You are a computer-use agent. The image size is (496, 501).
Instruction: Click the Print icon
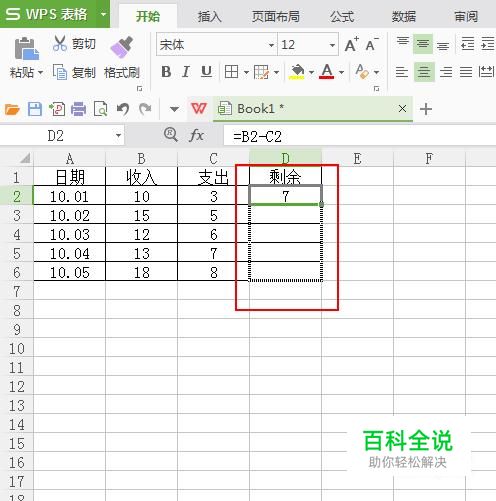[x=79, y=109]
